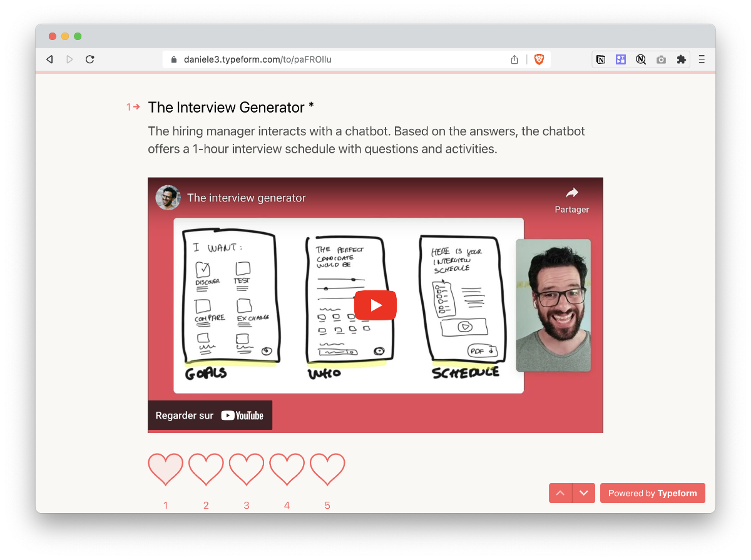The image size is (751, 560).
Task: Click the share icon in address bar
Action: pyautogui.click(x=514, y=59)
